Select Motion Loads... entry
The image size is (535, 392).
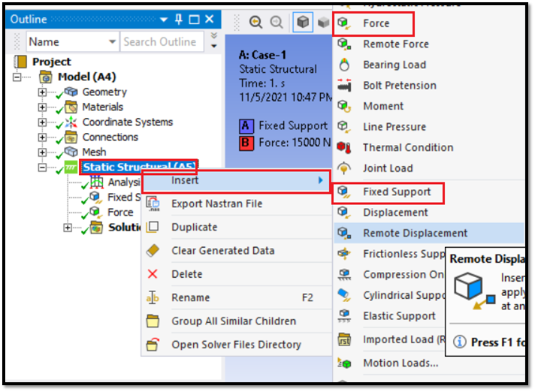[429, 363]
